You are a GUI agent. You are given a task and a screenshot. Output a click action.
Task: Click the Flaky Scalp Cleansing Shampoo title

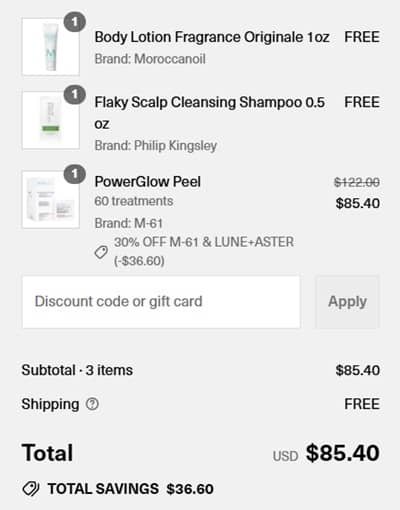(210, 113)
